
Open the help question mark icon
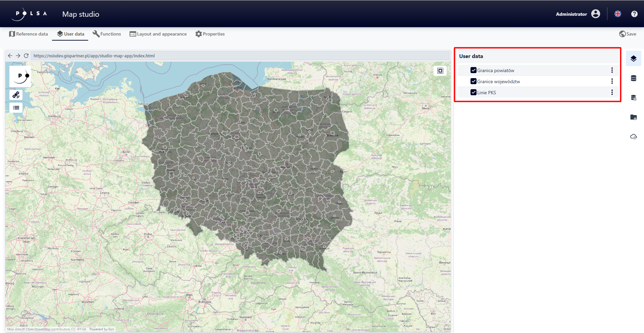pyautogui.click(x=634, y=14)
